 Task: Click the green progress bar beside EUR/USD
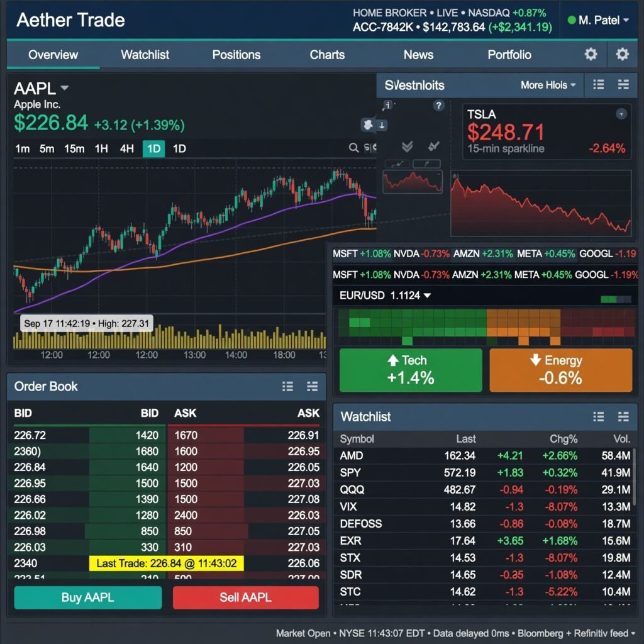click(x=615, y=299)
